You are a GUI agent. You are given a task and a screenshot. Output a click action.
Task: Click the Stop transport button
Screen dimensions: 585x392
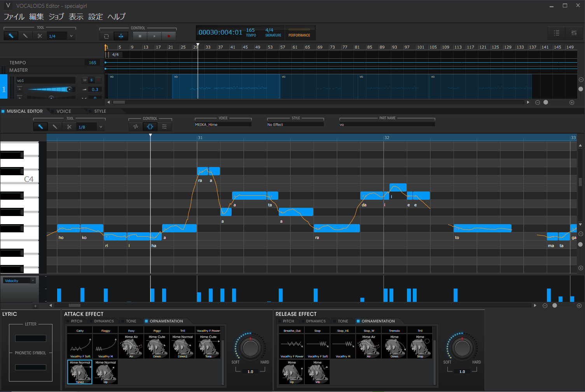[x=140, y=36]
